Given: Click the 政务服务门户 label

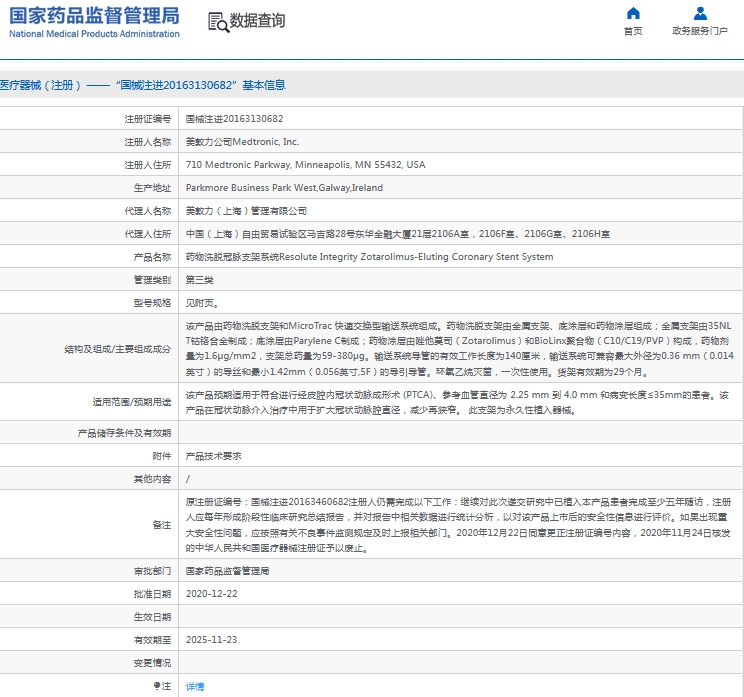Looking at the screenshot, I should pyautogui.click(x=700, y=31).
